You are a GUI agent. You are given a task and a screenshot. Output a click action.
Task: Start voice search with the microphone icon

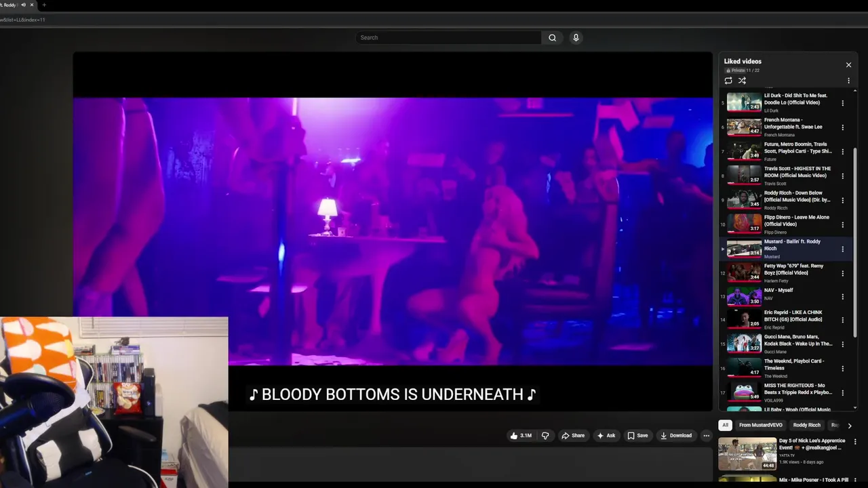[576, 38]
